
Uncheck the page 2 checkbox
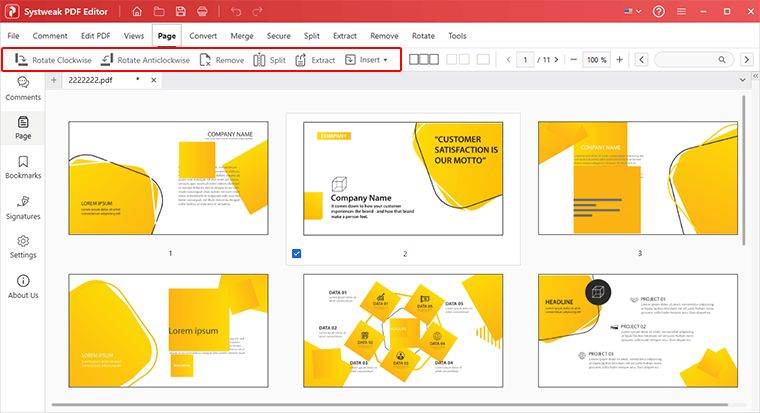297,254
